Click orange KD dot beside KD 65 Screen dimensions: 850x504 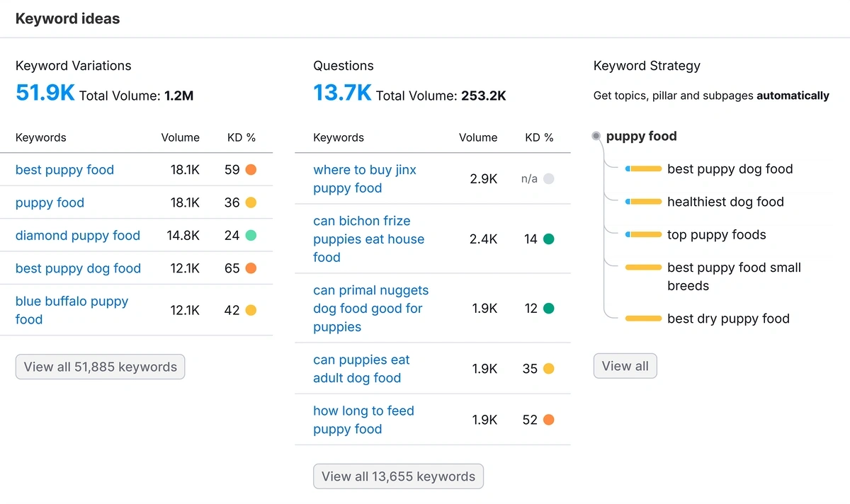pyautogui.click(x=251, y=268)
